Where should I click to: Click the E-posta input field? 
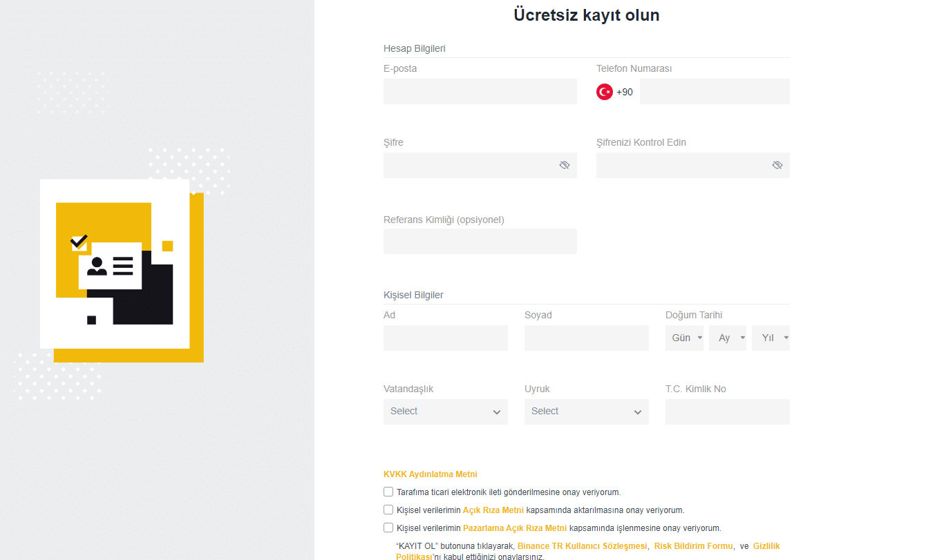click(x=480, y=92)
